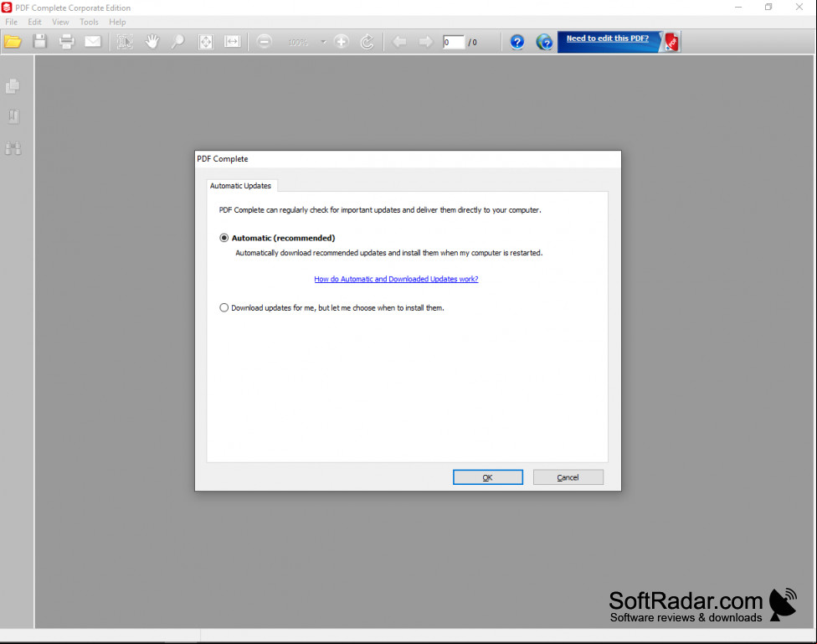Select the Hand pan tool
The height and width of the screenshot is (644, 817).
[152, 42]
